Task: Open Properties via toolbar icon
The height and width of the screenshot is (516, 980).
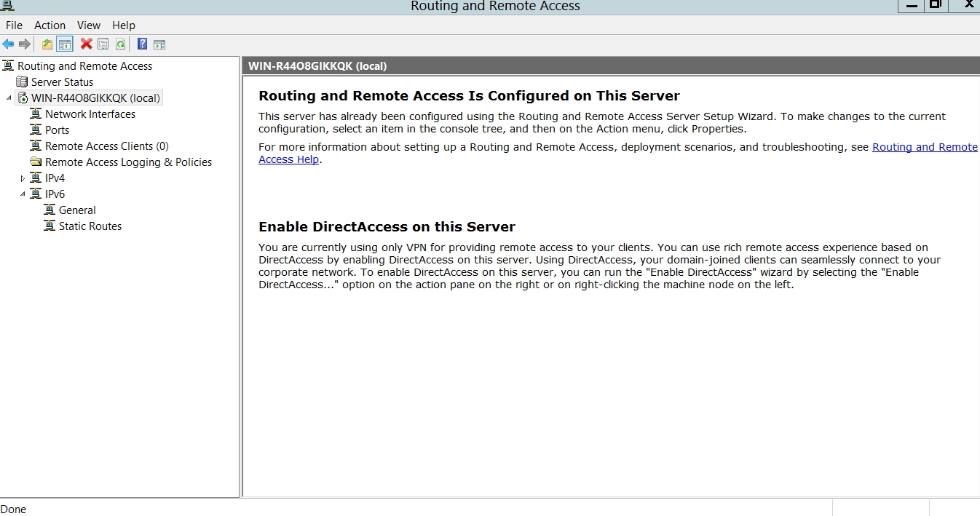Action: point(103,44)
